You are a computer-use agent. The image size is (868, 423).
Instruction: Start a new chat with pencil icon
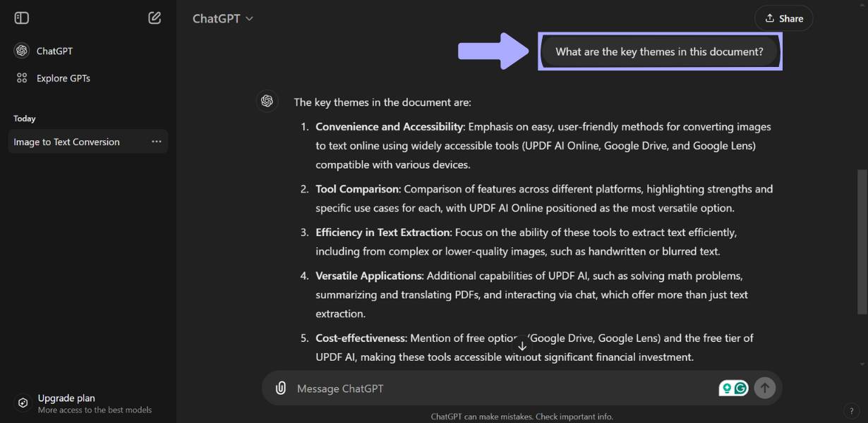(155, 18)
